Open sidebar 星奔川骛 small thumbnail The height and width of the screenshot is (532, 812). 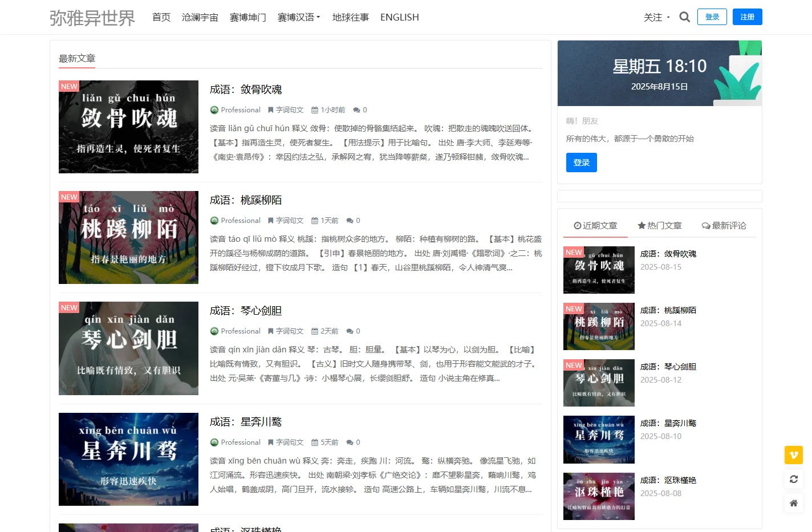point(599,440)
